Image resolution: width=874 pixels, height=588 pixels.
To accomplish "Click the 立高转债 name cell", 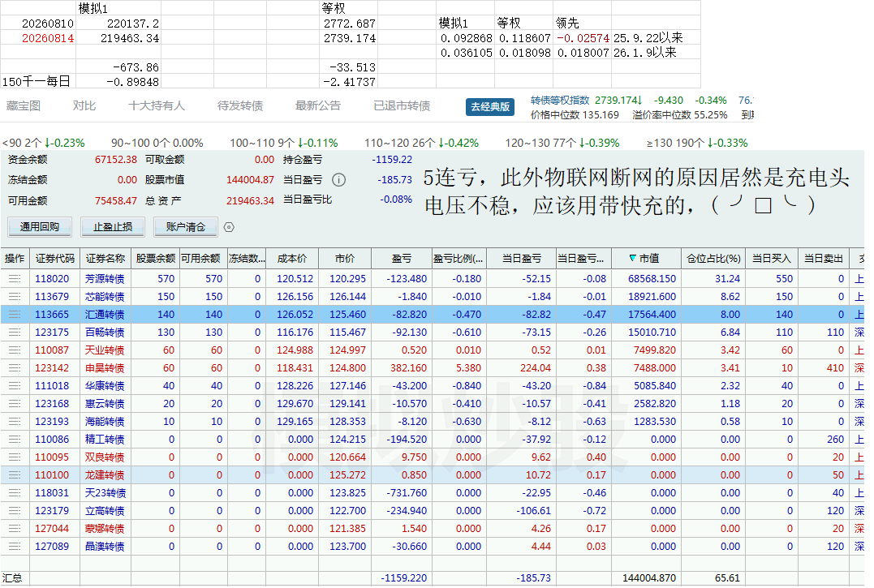I will coord(105,510).
